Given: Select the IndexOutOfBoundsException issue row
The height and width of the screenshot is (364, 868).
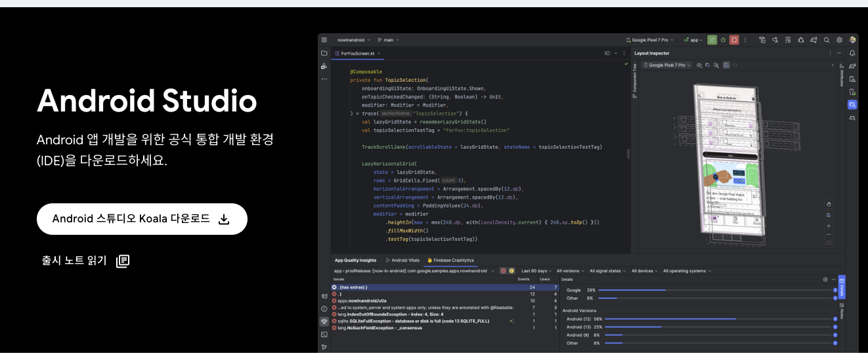Looking at the screenshot, I should pos(445,314).
